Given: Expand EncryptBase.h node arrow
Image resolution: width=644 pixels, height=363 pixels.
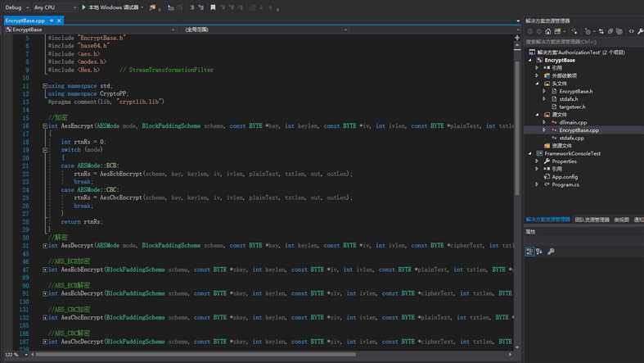Looking at the screenshot, I should [x=545, y=91].
